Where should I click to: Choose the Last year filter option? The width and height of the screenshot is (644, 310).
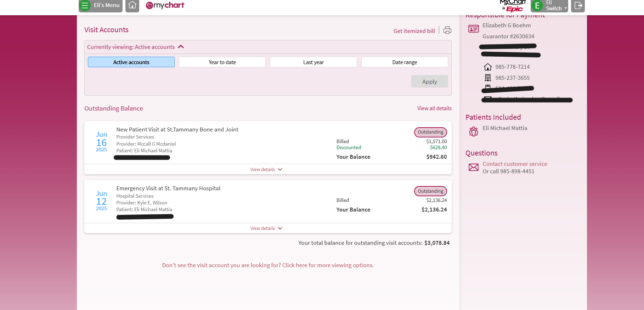pyautogui.click(x=313, y=62)
